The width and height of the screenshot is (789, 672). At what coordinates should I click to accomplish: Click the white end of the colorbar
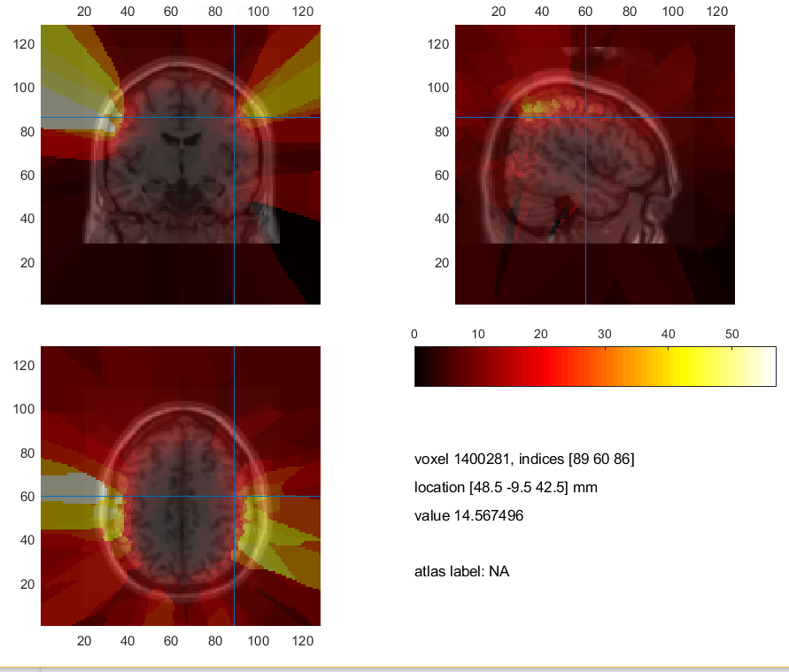point(767,367)
